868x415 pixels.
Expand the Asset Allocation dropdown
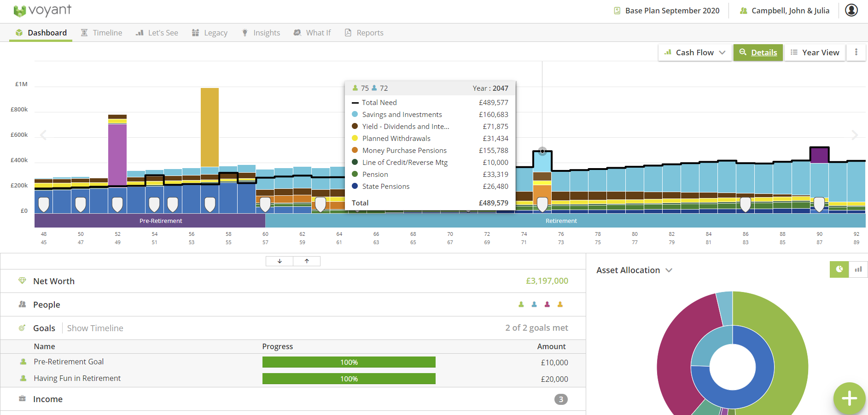coord(634,270)
